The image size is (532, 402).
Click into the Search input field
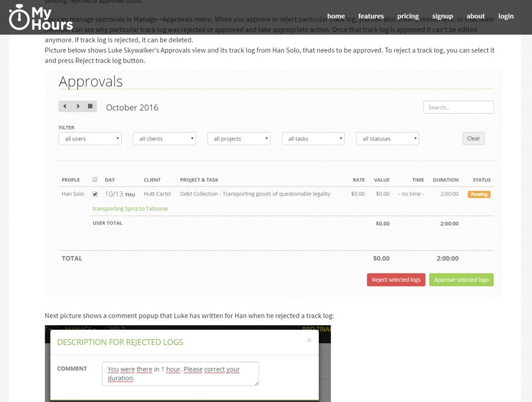pyautogui.click(x=458, y=108)
